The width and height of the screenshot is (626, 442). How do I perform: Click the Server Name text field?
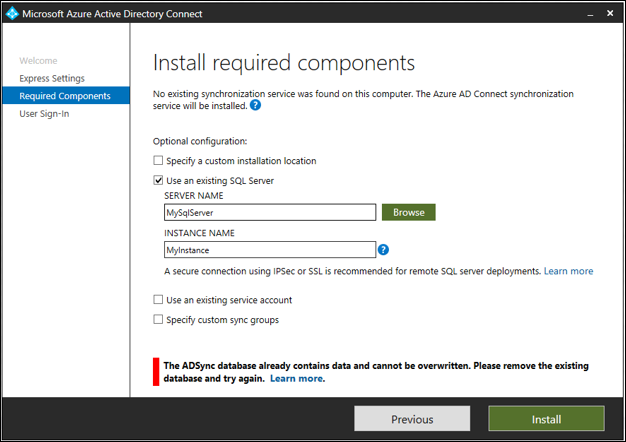270,212
